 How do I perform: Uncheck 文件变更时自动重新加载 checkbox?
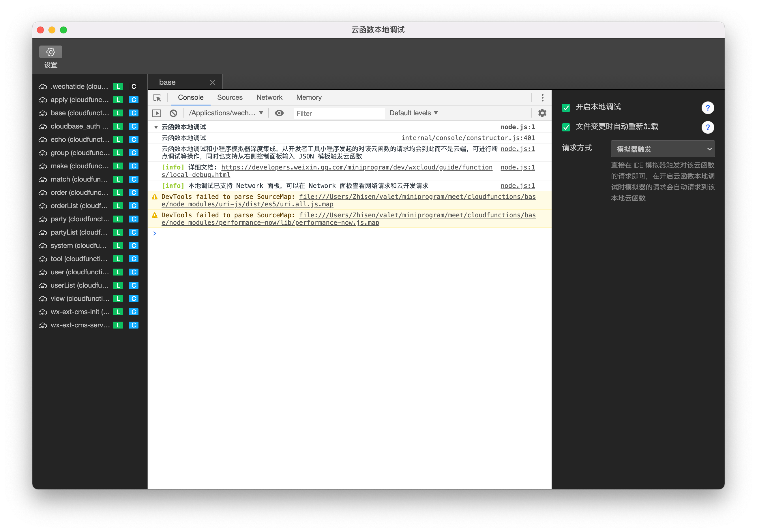[566, 127]
